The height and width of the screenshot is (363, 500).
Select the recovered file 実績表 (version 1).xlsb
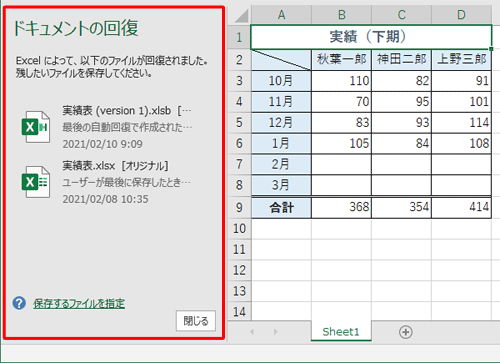[x=106, y=127]
